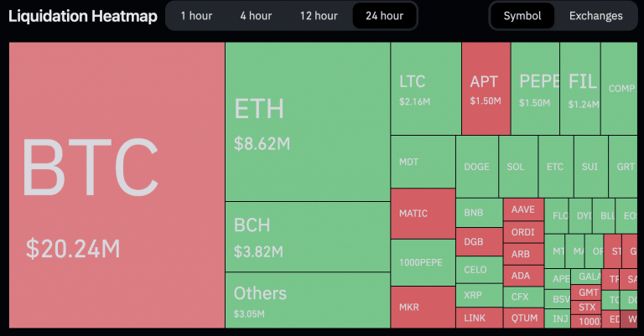Select the FIL $1.24M tile

point(582,89)
